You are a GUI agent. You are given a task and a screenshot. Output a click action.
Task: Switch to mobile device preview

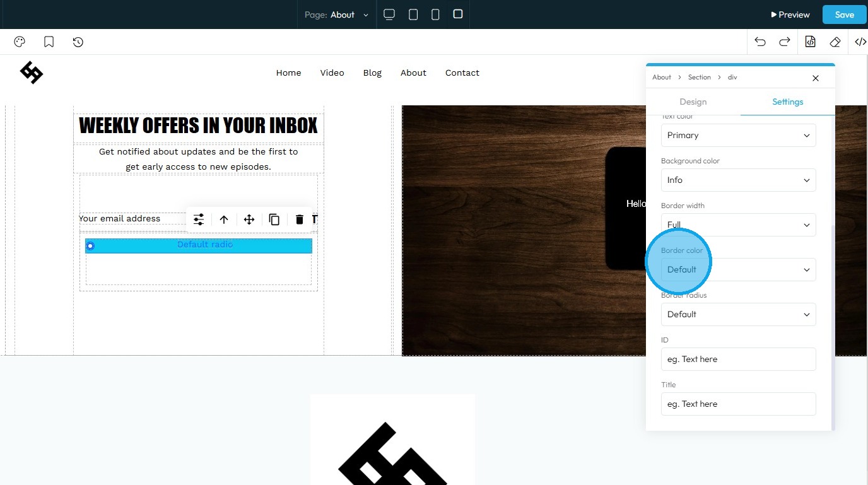tap(435, 15)
